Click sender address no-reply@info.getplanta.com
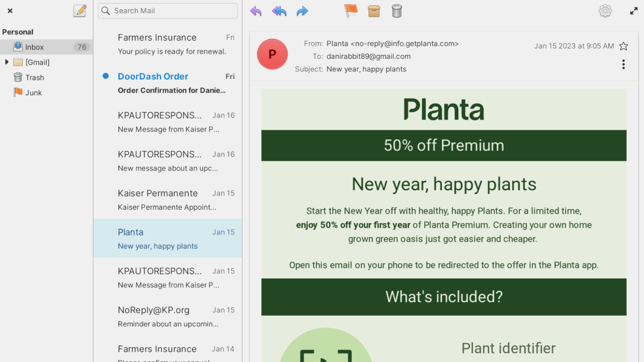The height and width of the screenshot is (362, 644). pyautogui.click(x=405, y=43)
